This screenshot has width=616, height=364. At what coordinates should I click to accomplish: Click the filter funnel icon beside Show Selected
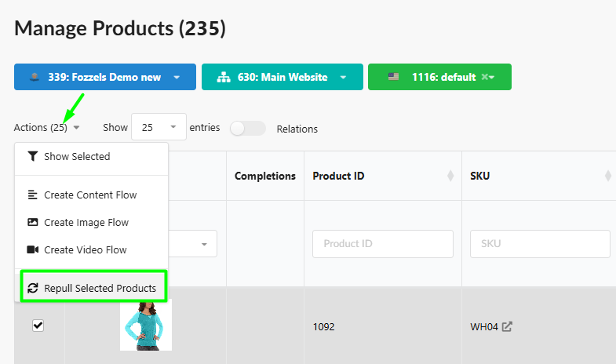[x=33, y=156]
